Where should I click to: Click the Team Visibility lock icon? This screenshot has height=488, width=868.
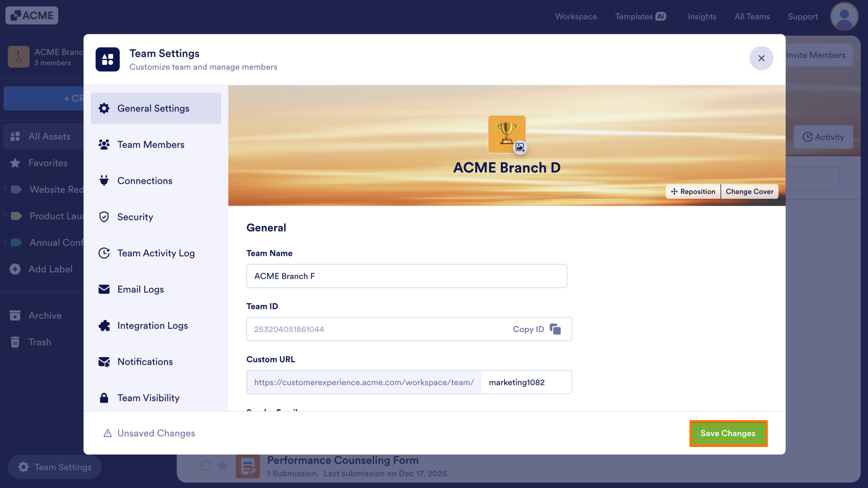pos(104,398)
